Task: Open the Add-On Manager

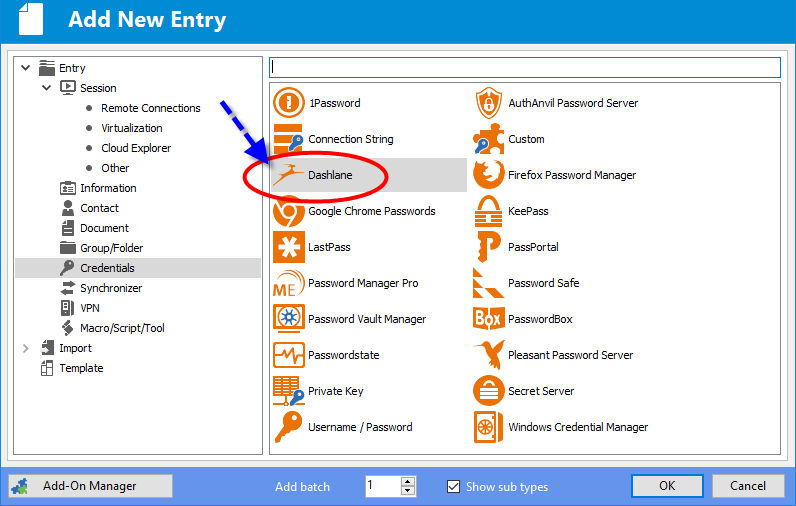Action: [90, 486]
